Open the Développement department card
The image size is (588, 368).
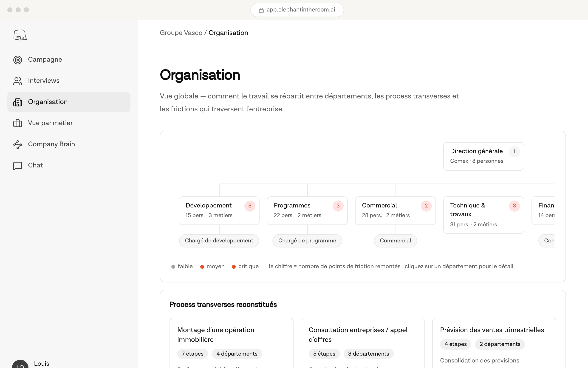tap(219, 210)
